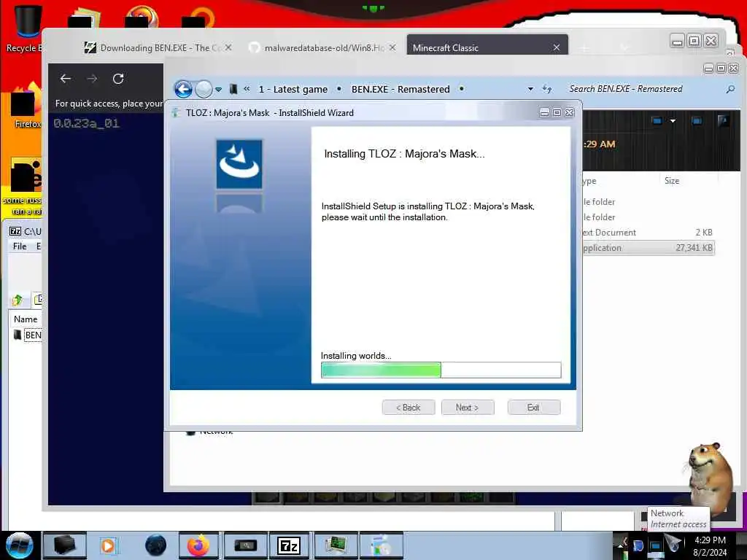This screenshot has width=747, height=560.
Task: Click 'BEN.EXE - Remastered' breadcrumb
Action: (x=400, y=89)
